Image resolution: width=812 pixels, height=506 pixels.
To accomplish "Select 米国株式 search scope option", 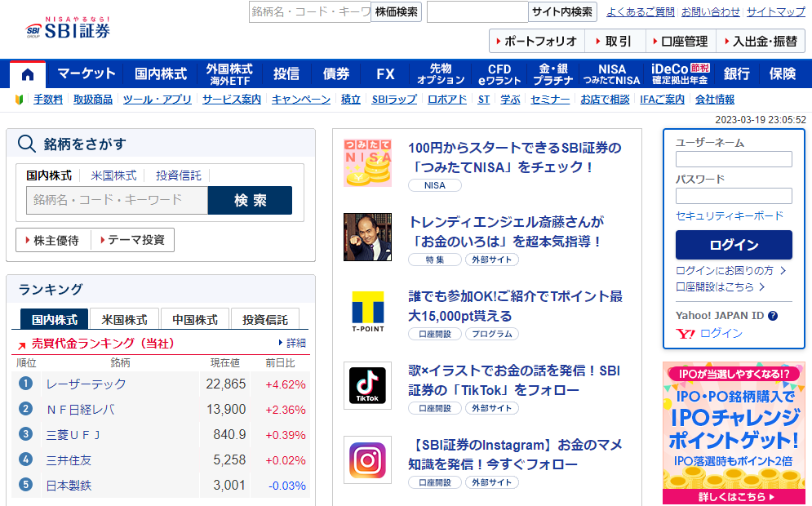I will [x=113, y=175].
